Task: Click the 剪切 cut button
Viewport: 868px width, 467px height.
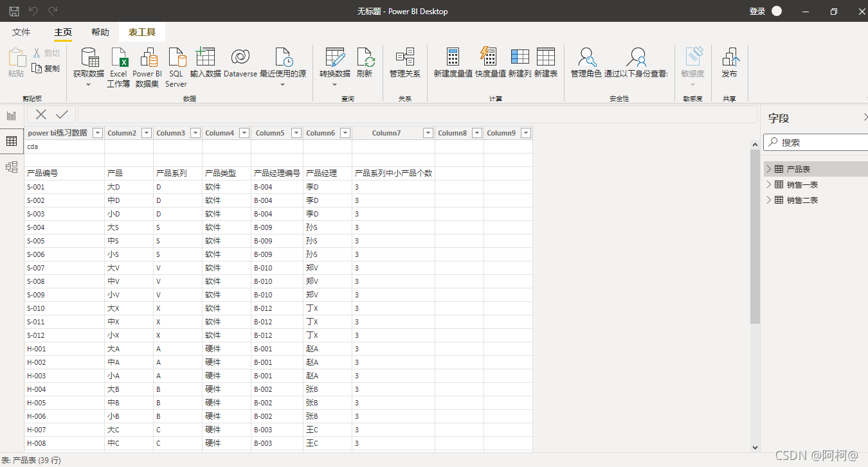Action: click(46, 53)
